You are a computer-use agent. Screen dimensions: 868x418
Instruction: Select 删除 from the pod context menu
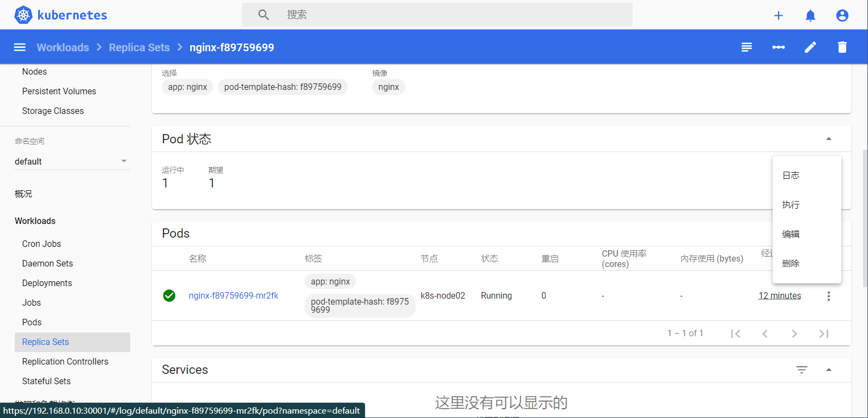807,264
